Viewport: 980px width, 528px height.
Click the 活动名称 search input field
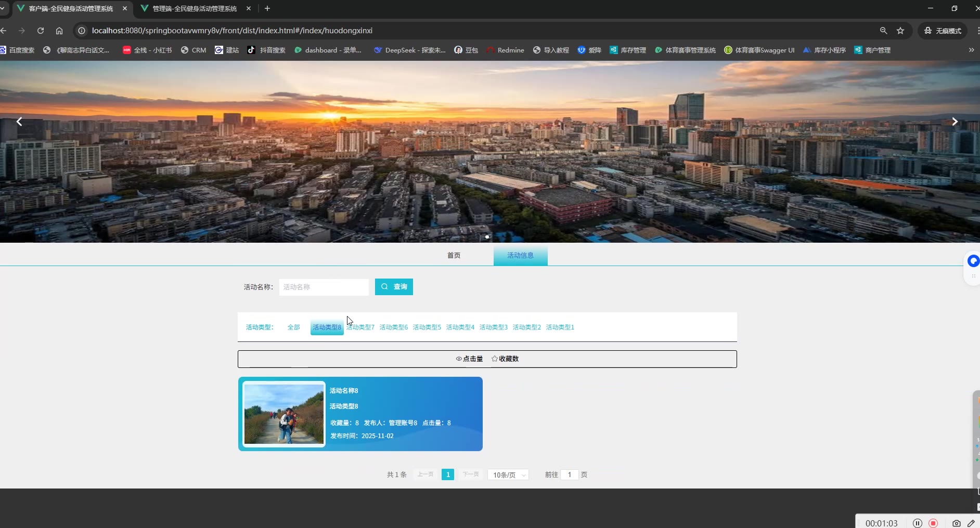(324, 287)
